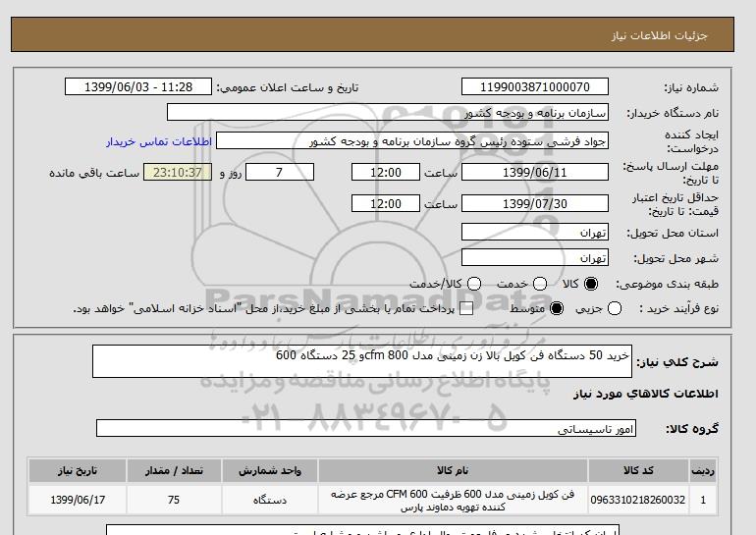Image resolution: width=756 pixels, height=535 pixels.
Task: Click the remaining days field showing 7
Action: (280, 172)
